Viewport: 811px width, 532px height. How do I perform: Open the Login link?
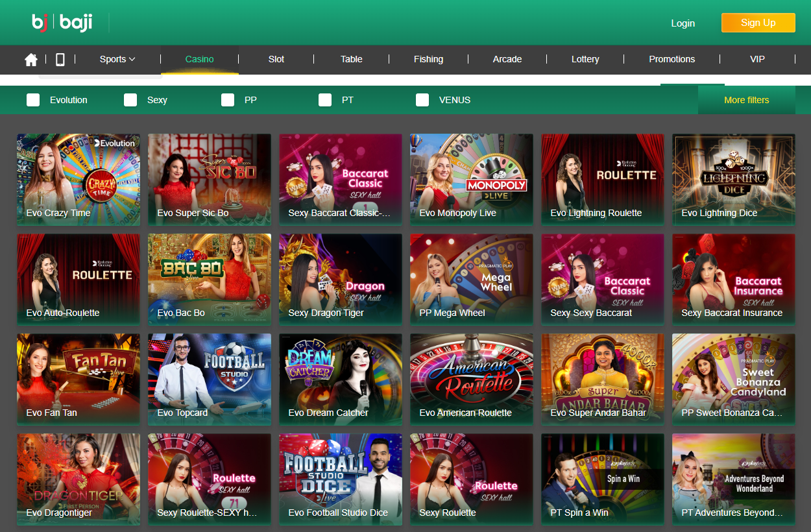click(683, 23)
